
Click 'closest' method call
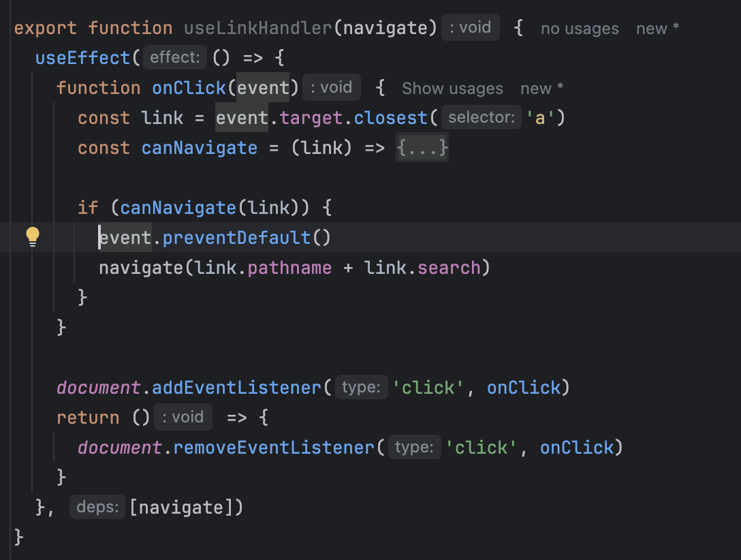pos(391,118)
